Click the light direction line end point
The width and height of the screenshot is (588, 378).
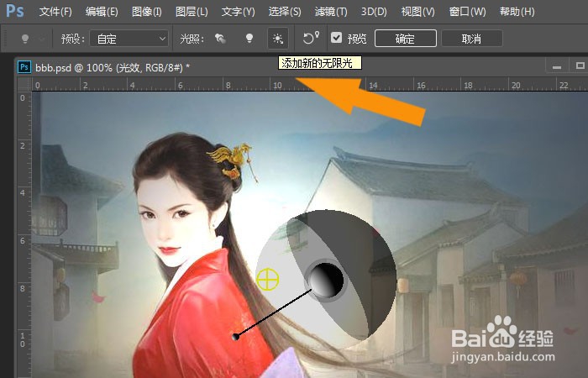235,336
